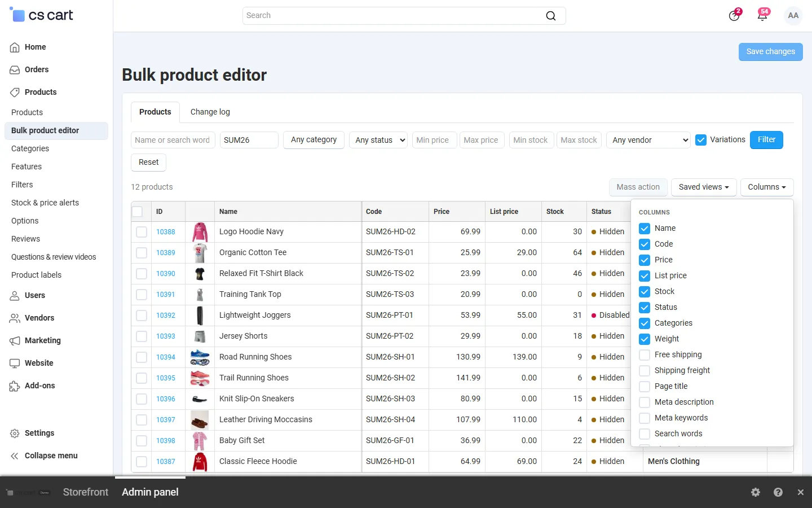Switch to the Change log tab
The image size is (812, 508).
tap(210, 112)
